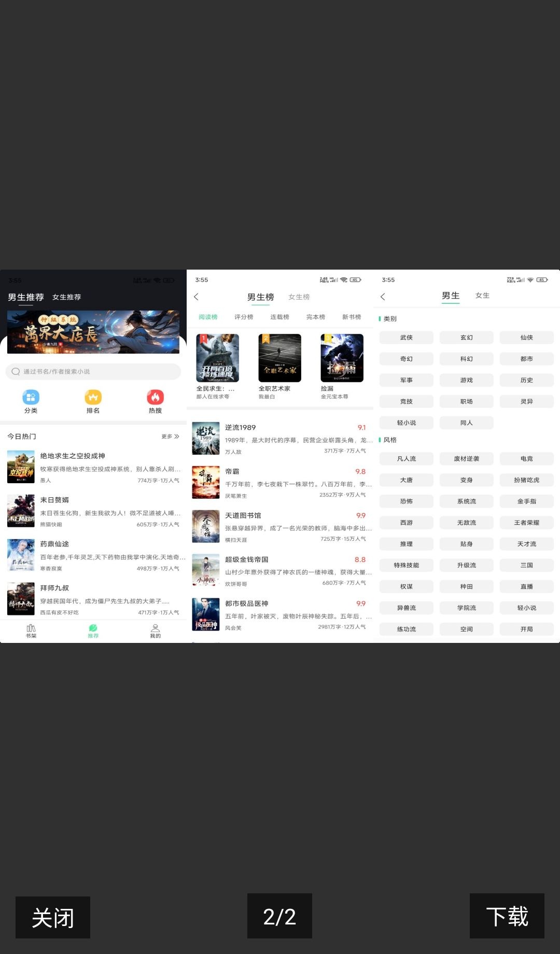Tap the 系统流 style chip
This screenshot has width=560, height=954.
point(467,501)
